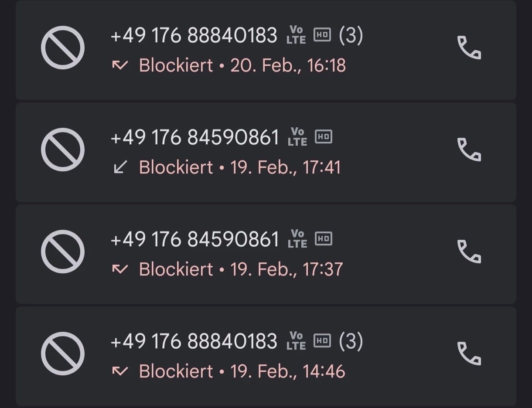Select the blocked circle icon of the 17:37 call
The height and width of the screenshot is (408, 532).
click(63, 252)
